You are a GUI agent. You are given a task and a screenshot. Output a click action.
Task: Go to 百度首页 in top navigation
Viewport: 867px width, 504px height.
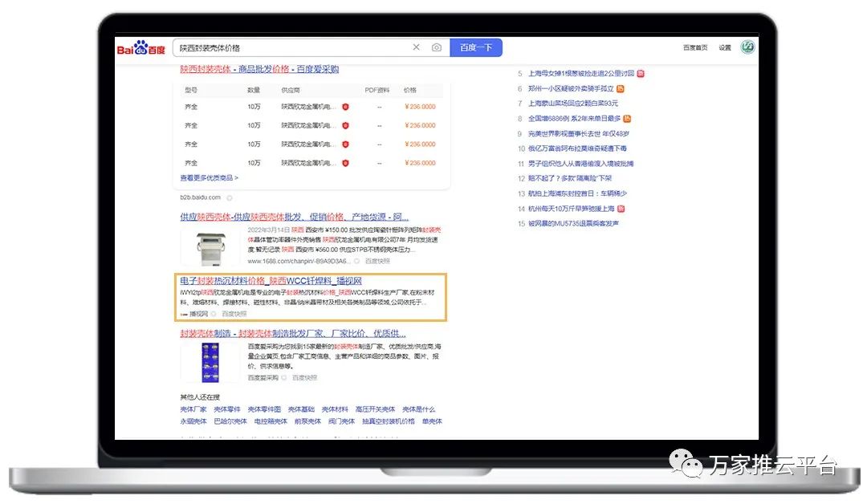(x=695, y=48)
